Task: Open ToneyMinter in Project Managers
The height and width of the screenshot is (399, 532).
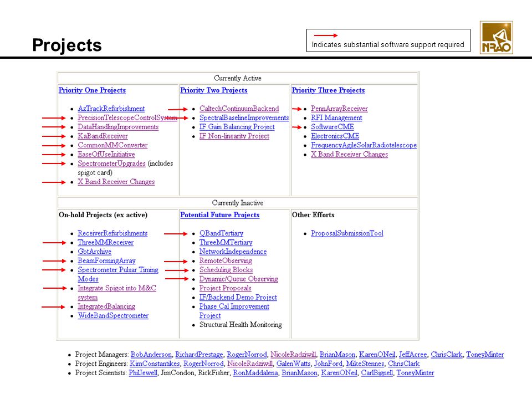Action: 485,355
